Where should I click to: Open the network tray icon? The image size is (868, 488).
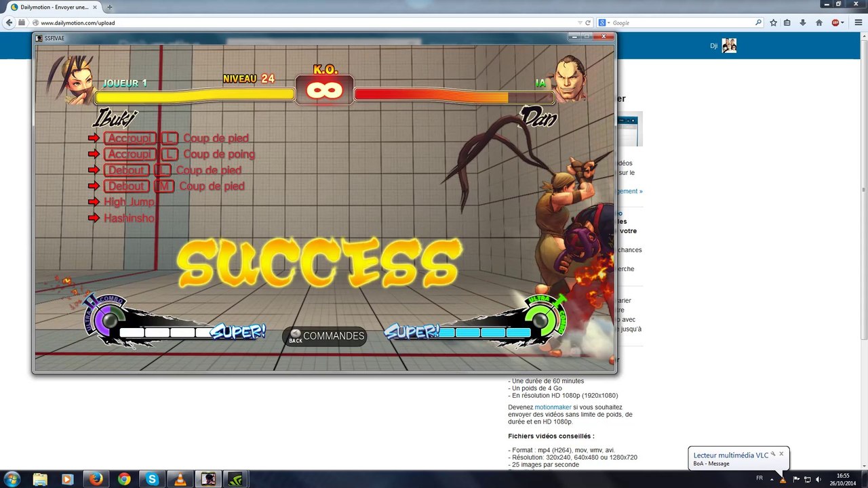tap(807, 479)
